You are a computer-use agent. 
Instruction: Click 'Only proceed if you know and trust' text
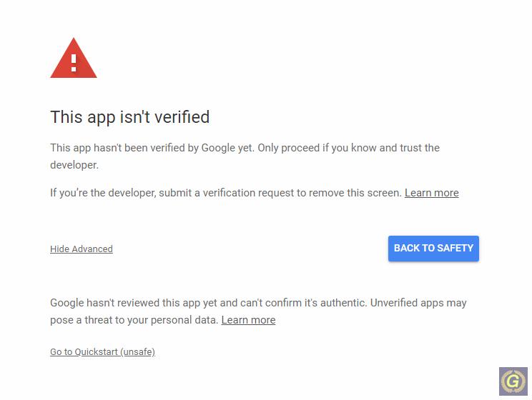345,148
